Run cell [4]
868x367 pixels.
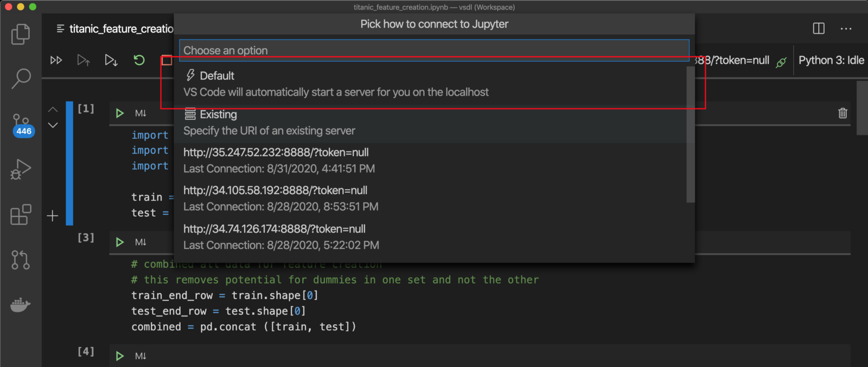(x=120, y=356)
